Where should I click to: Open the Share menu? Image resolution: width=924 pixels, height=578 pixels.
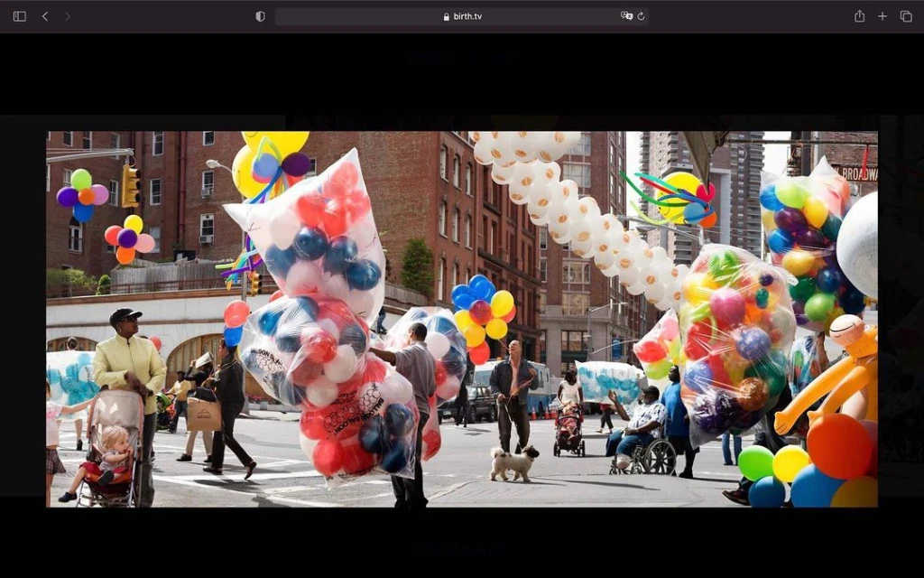pyautogui.click(x=859, y=16)
